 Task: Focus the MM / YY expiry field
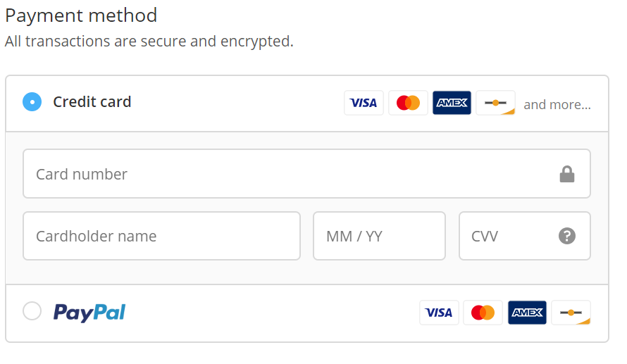pyautogui.click(x=379, y=236)
